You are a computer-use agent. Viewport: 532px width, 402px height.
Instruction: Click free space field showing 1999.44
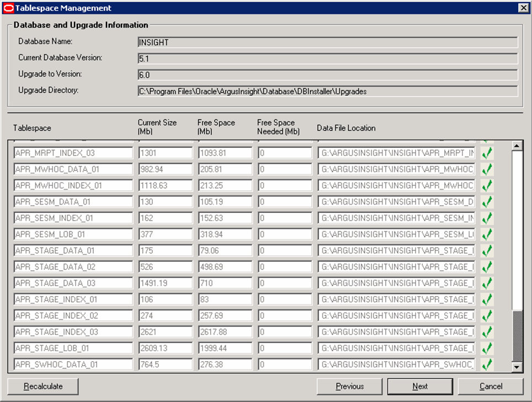(x=225, y=349)
